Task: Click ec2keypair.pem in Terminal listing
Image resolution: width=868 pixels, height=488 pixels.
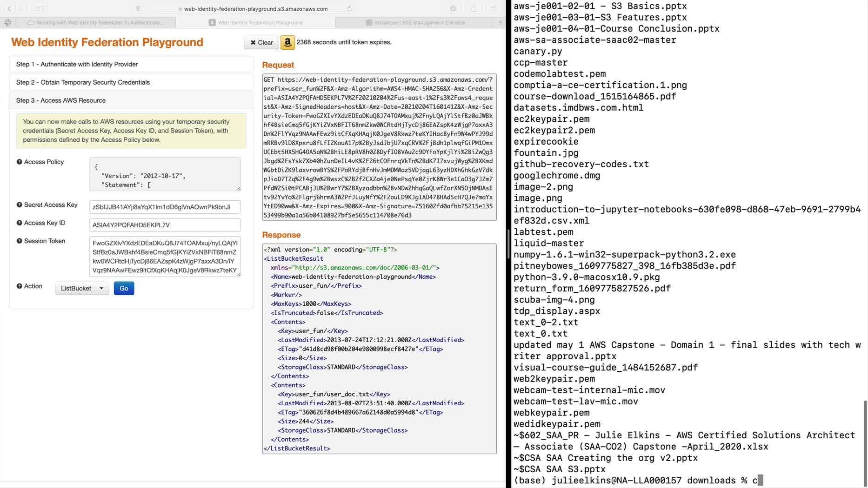Action: tap(552, 119)
